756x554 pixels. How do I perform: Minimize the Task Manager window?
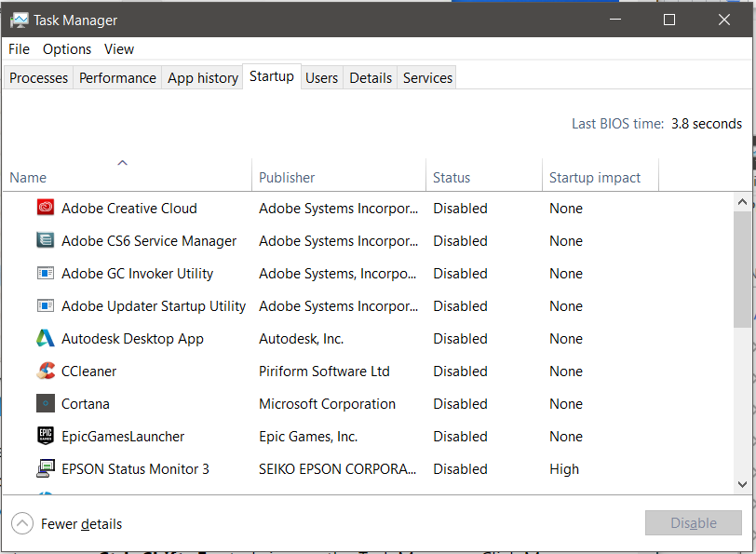[615, 20]
